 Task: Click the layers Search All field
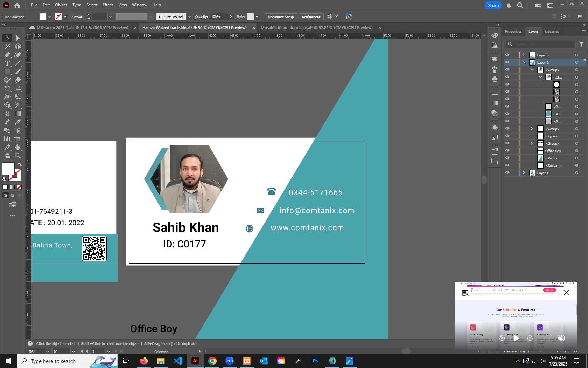coord(541,44)
